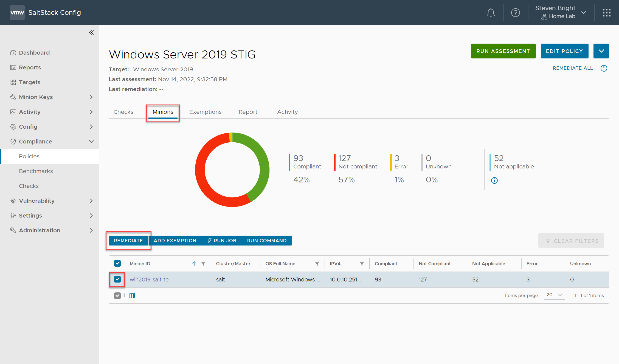Collapse the left navigation sidebar
The width and height of the screenshot is (619, 364).
click(x=91, y=32)
